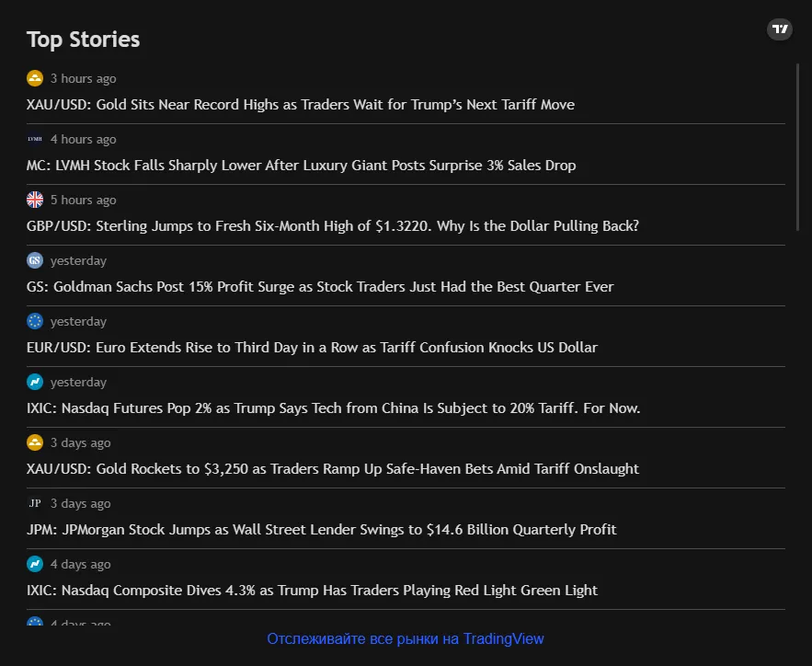Click the Goldman Sachs GS icon
The image size is (812, 666).
pos(35,260)
